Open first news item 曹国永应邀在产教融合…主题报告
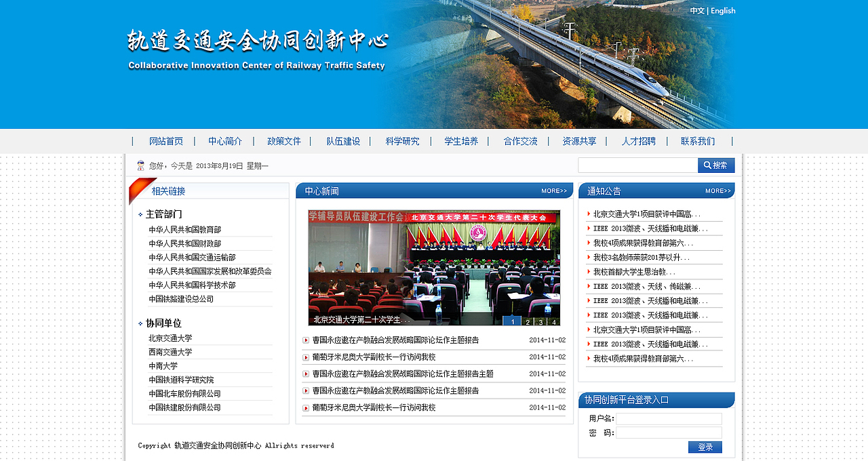 395,340
